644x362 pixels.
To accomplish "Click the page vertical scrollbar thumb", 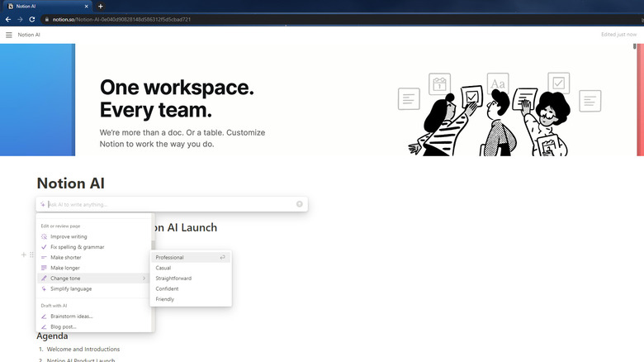I will click(635, 46).
